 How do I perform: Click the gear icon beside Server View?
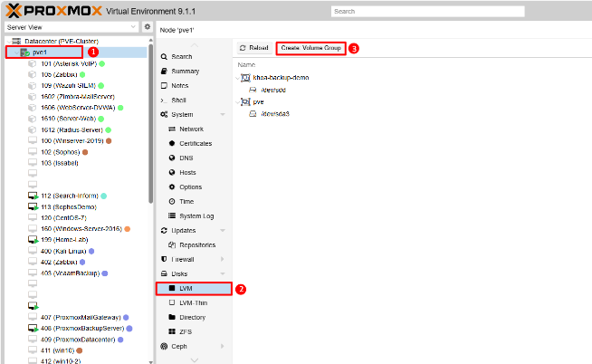148,27
